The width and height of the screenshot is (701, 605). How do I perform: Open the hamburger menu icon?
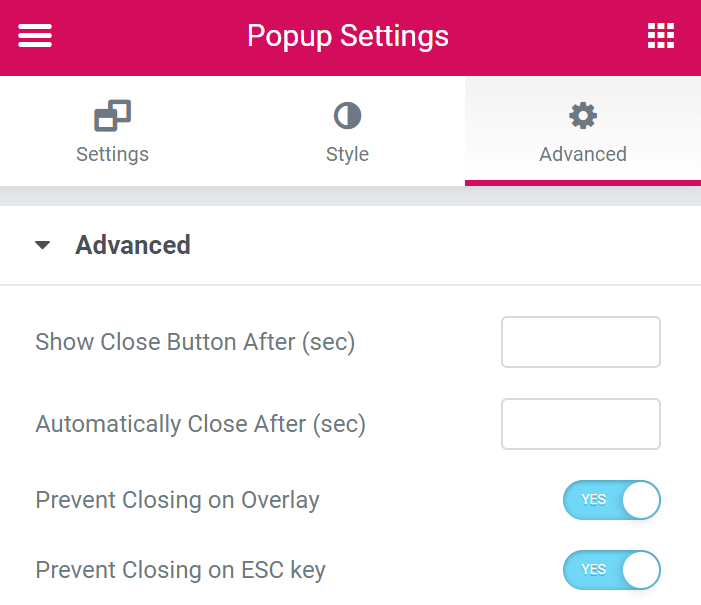click(35, 35)
